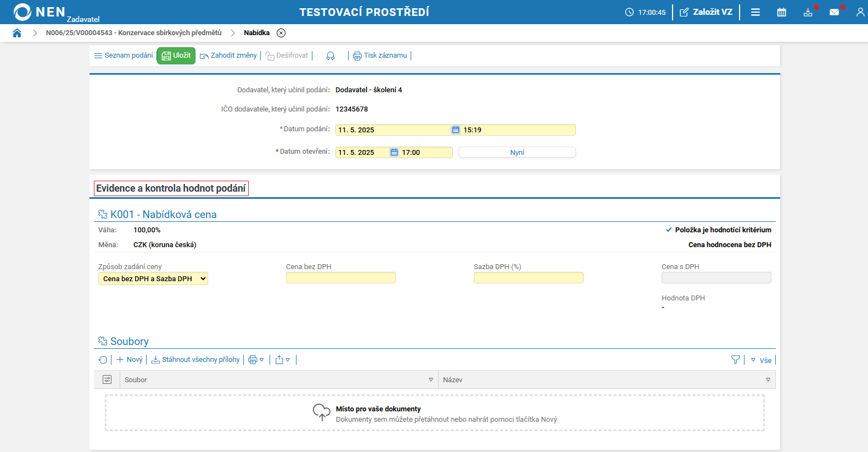Screen dimensions: 868x452
Task: Set Datum otevření with Nyní button
Action: tap(517, 153)
